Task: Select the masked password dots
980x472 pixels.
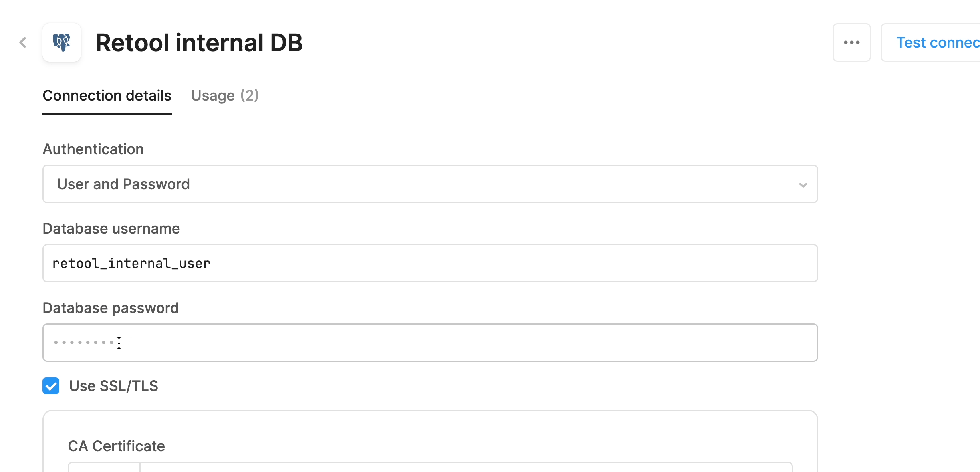Action: (x=83, y=343)
